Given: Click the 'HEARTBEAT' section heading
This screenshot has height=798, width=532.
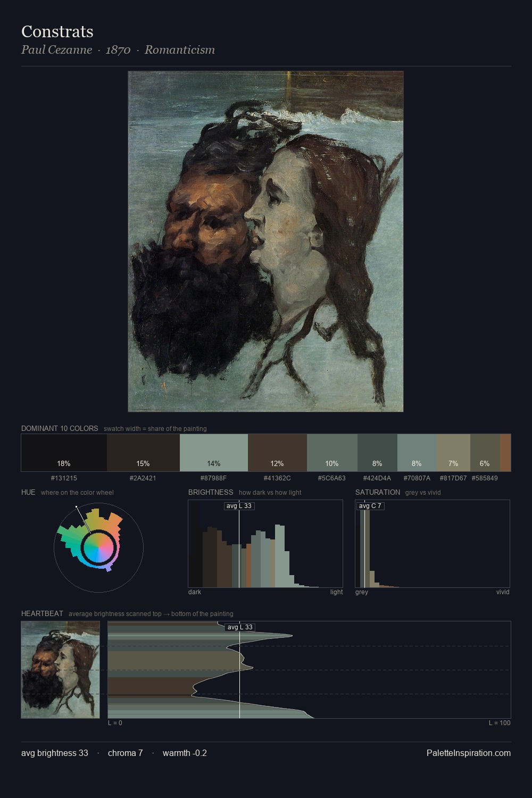Looking at the screenshot, I should click(42, 613).
